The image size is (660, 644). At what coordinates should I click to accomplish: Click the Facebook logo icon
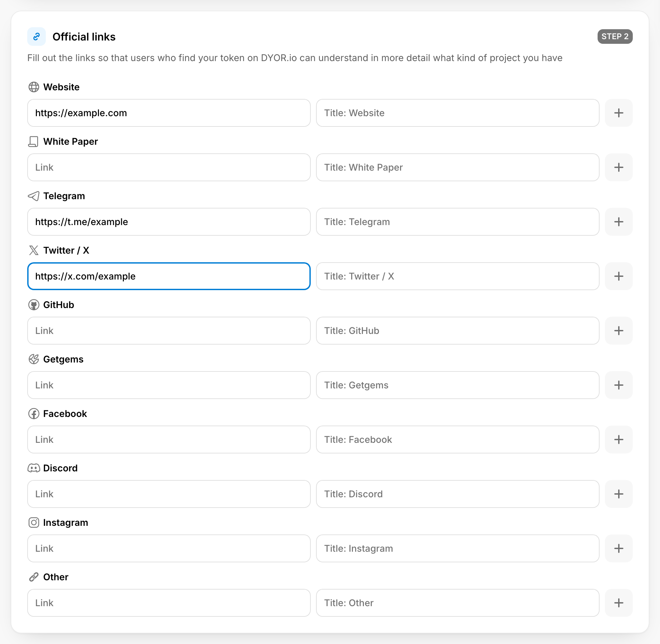(34, 414)
